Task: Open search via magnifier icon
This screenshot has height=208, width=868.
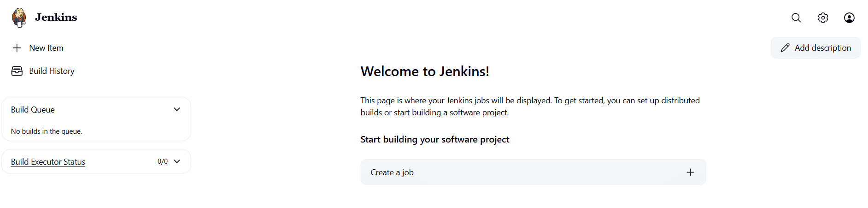Action: click(796, 18)
